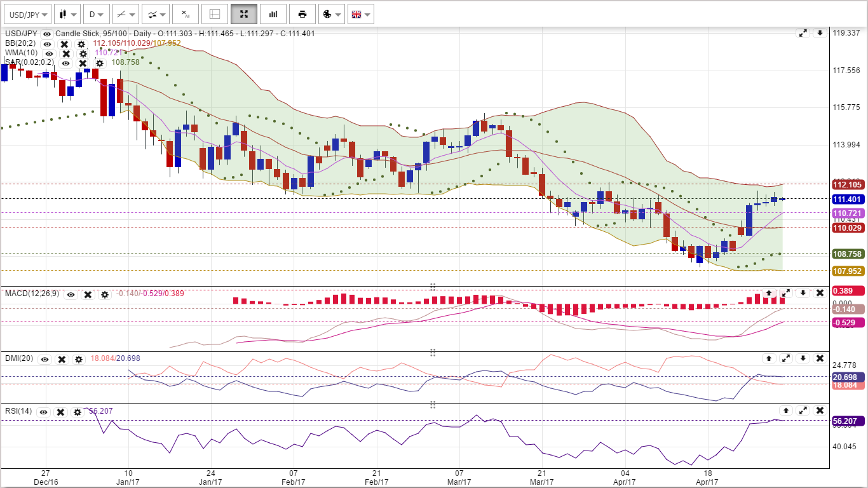Remove the SAR(0.02;0.2) indicator
Screen dimensions: 868x488
tap(83, 63)
